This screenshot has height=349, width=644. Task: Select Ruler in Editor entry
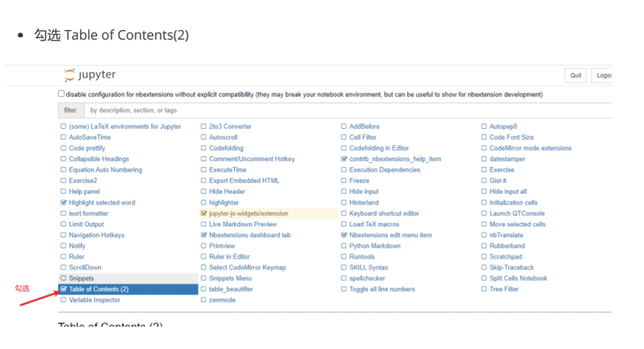pyautogui.click(x=229, y=256)
